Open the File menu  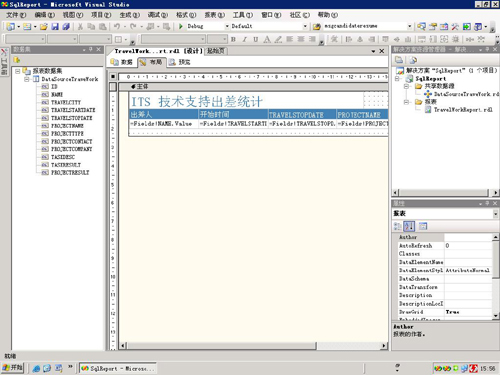coord(16,15)
